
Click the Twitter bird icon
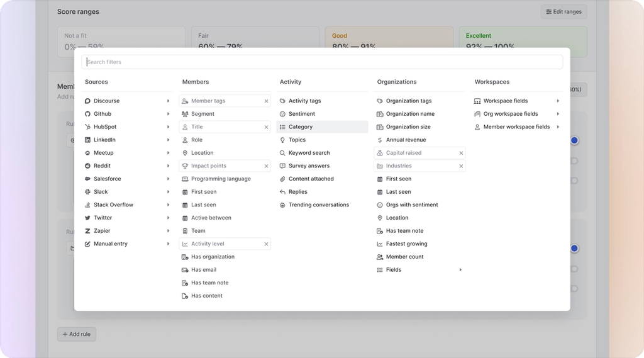[87, 218]
